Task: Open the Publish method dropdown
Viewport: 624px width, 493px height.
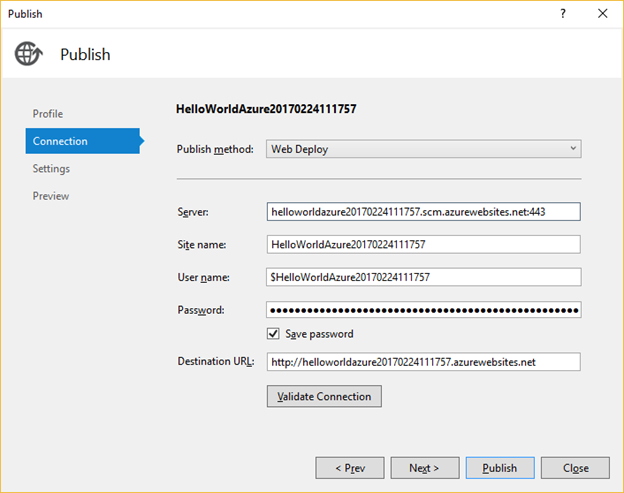Action: click(423, 149)
